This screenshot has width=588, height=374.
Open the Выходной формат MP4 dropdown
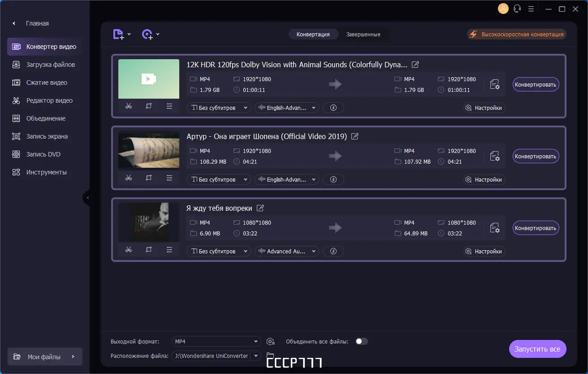pyautogui.click(x=216, y=341)
